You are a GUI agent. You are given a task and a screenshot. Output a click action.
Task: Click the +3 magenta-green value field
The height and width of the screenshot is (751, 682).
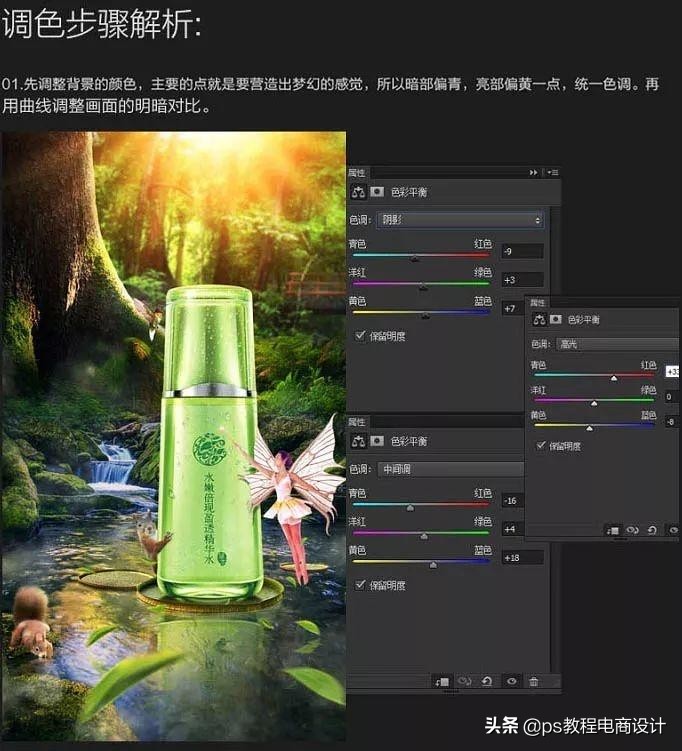tap(523, 280)
